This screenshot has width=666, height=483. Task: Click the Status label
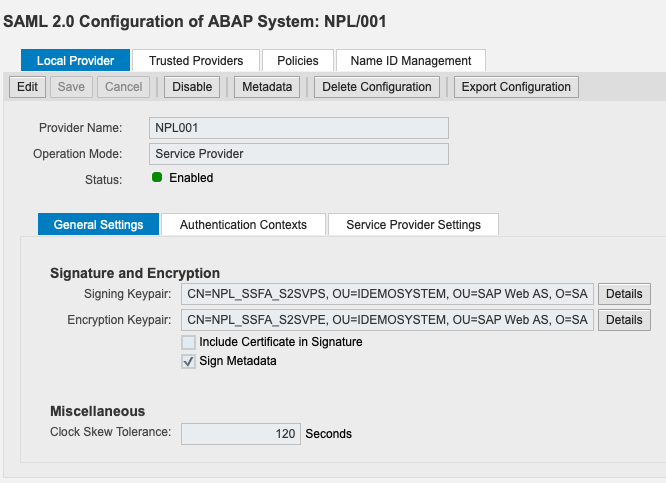103,180
